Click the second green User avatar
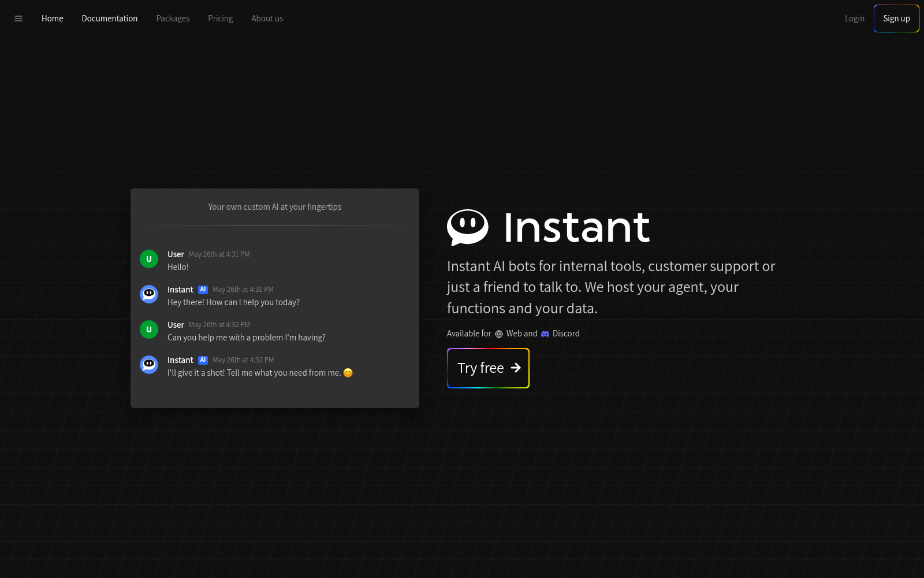This screenshot has width=924, height=578. pos(149,329)
